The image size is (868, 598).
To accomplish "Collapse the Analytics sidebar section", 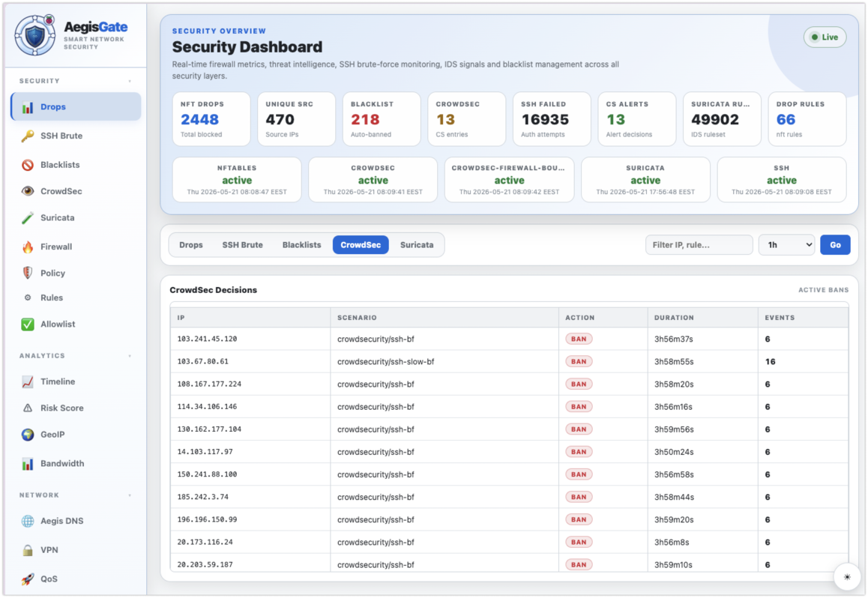I will [130, 356].
